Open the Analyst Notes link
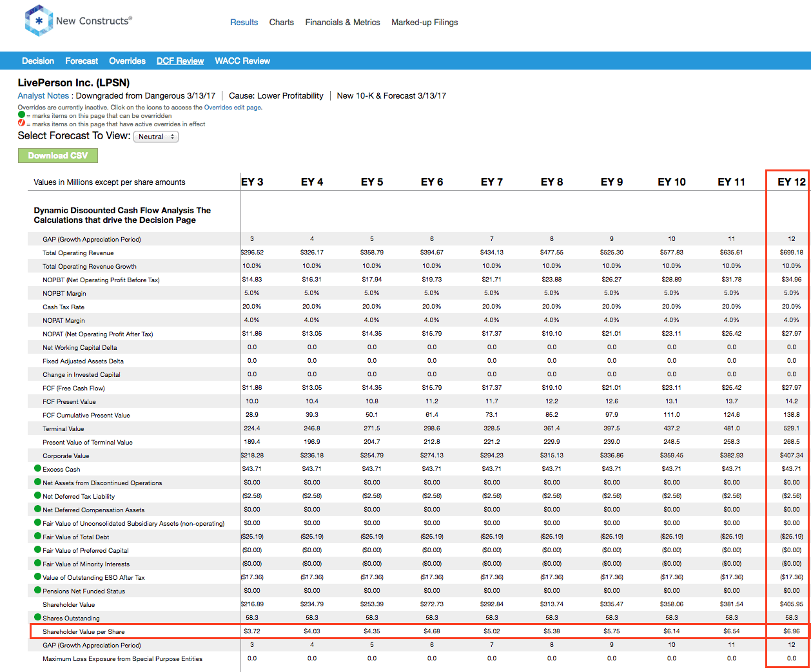Image resolution: width=811 pixels, height=672 pixels. [x=43, y=95]
